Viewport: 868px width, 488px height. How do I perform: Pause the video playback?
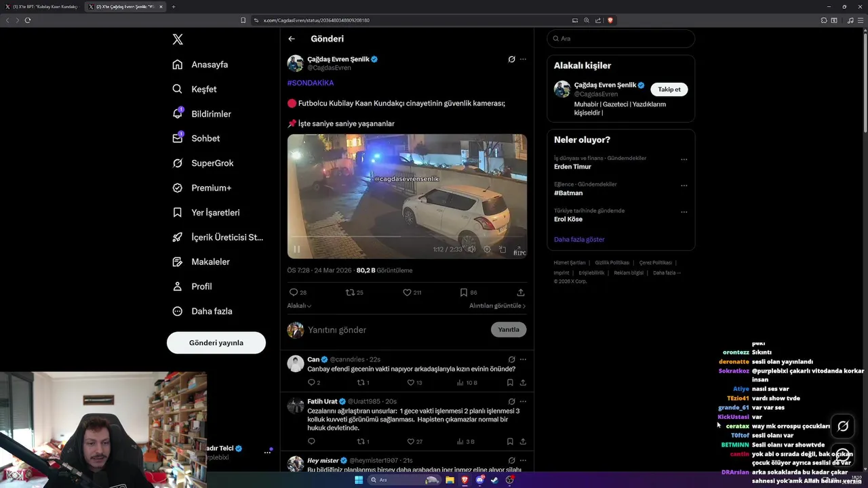point(296,249)
